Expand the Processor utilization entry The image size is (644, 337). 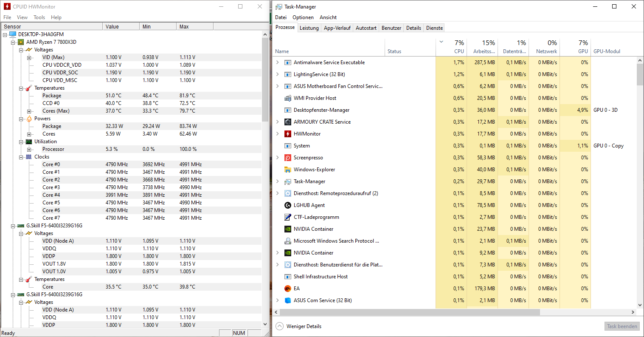coord(29,149)
